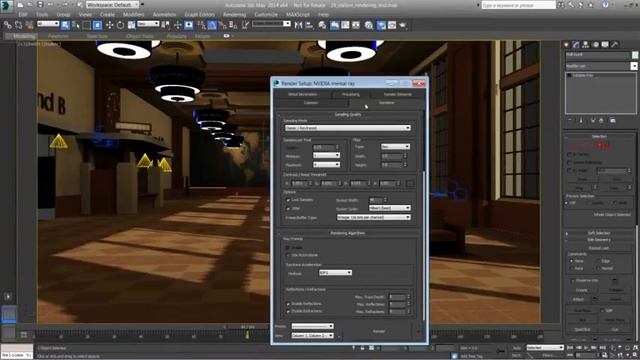Toggle Lock Samples checkbox

click(288, 200)
